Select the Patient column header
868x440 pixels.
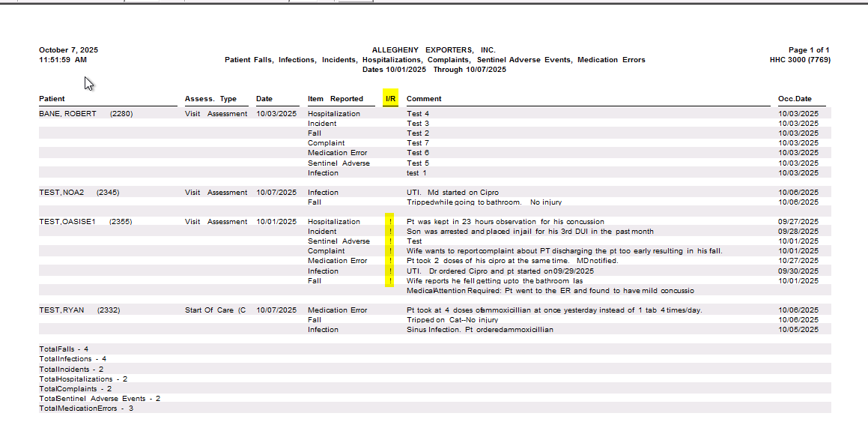pos(52,99)
